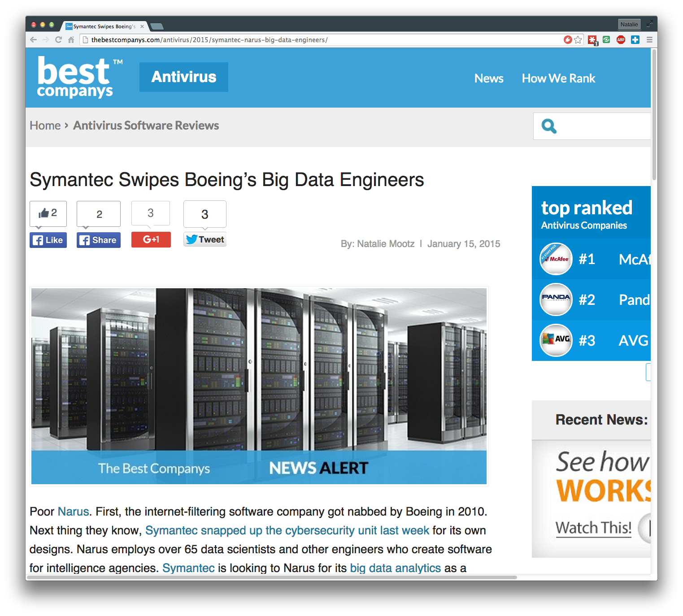Screen dimensions: 683x616
Task: Click the AVG logo badge
Action: [556, 340]
